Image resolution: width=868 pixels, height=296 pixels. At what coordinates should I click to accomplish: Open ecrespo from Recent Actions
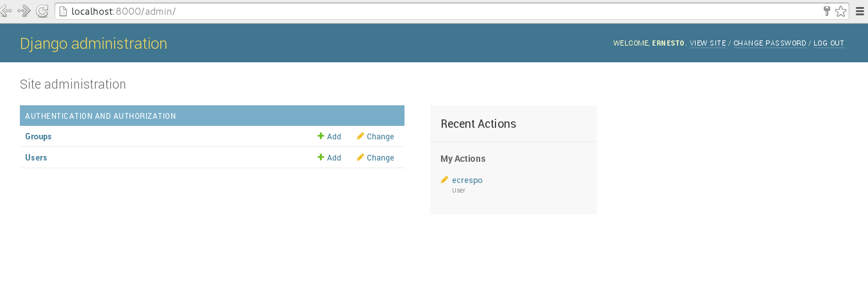tap(467, 180)
